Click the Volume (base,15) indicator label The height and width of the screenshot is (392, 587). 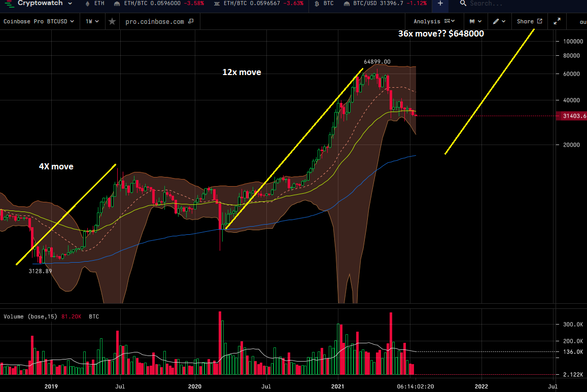(x=30, y=316)
